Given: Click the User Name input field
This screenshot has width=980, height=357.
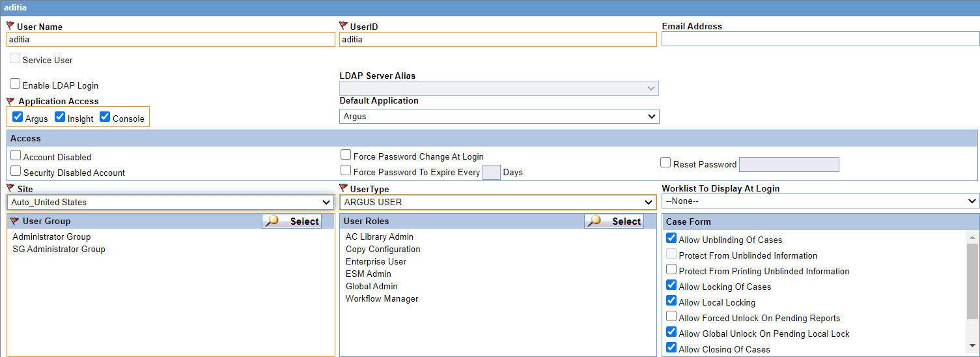Looking at the screenshot, I should (171, 40).
